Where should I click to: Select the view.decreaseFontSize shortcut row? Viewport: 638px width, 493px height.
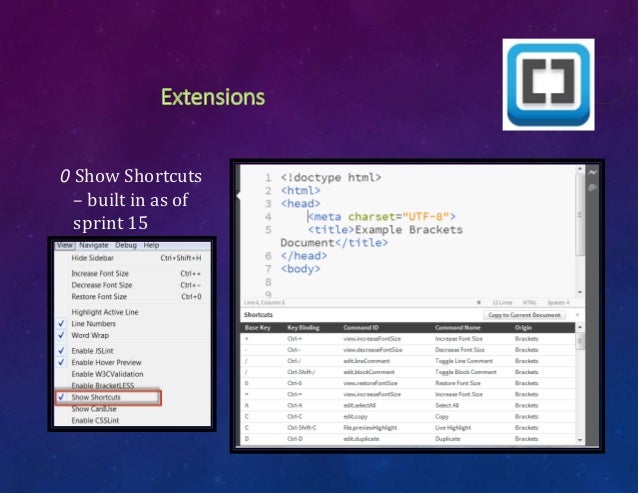coord(408,350)
